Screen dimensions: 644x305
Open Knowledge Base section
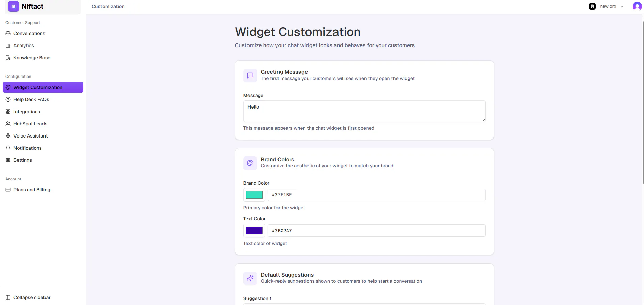(x=43, y=58)
